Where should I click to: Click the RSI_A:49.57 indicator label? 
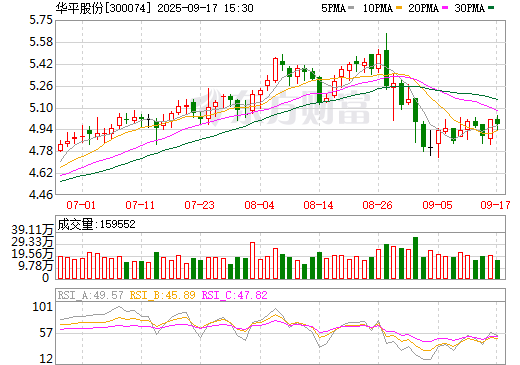pyautogui.click(x=91, y=295)
